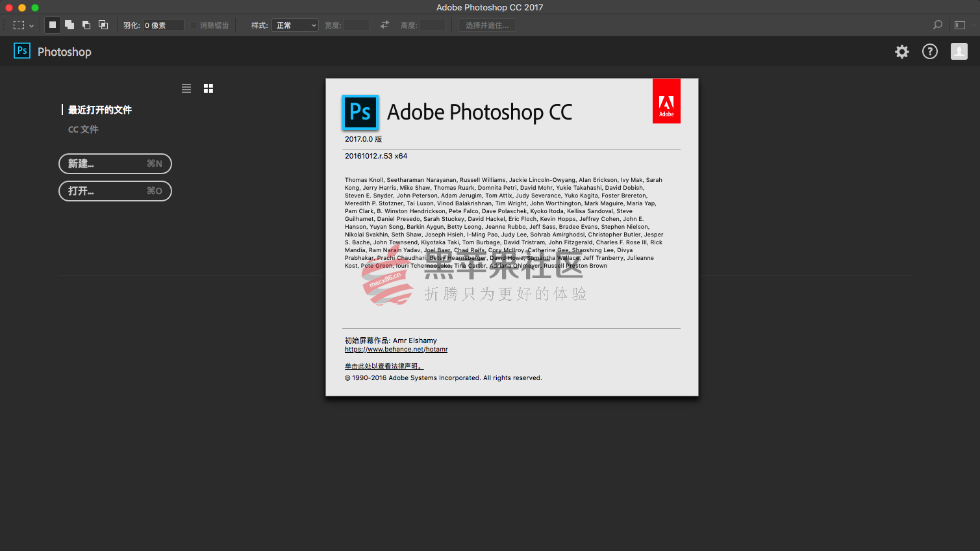The height and width of the screenshot is (551, 980).
Task: Select the New selection mode icon
Action: coord(53,25)
